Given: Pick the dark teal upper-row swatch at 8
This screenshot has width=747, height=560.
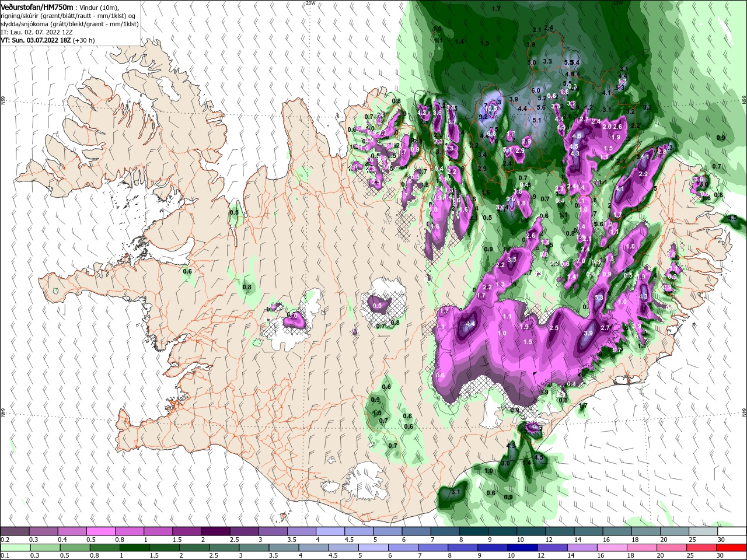Looking at the screenshot, I should (x=473, y=531).
